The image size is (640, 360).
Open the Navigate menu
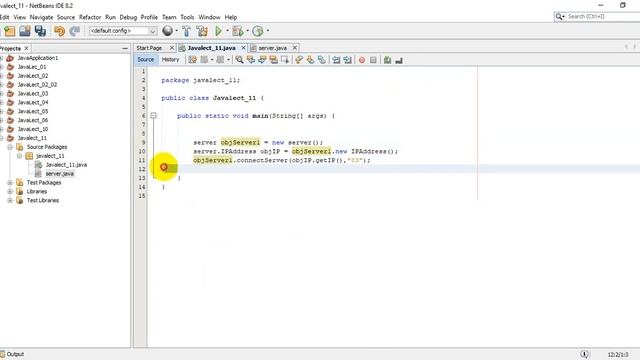coord(41,17)
